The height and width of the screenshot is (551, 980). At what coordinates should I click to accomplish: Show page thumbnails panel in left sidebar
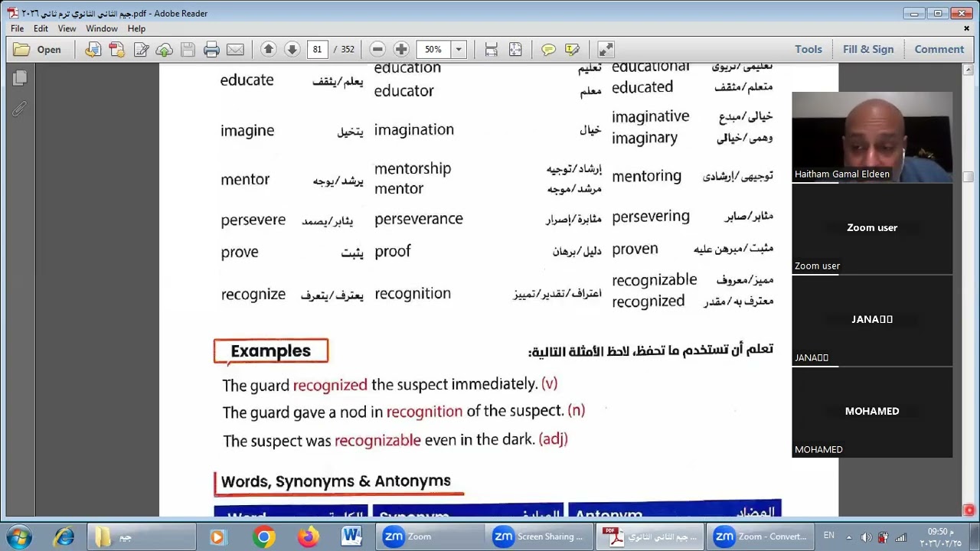[20, 78]
